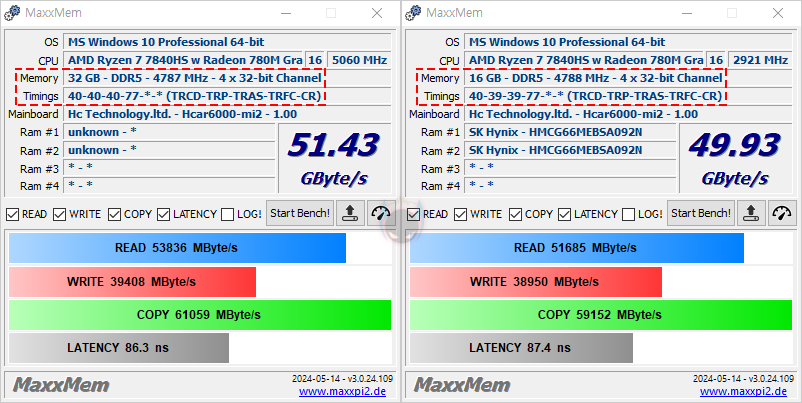The height and width of the screenshot is (403, 802).
Task: Click READ 51685 MByte/s bar
Action: click(576, 248)
